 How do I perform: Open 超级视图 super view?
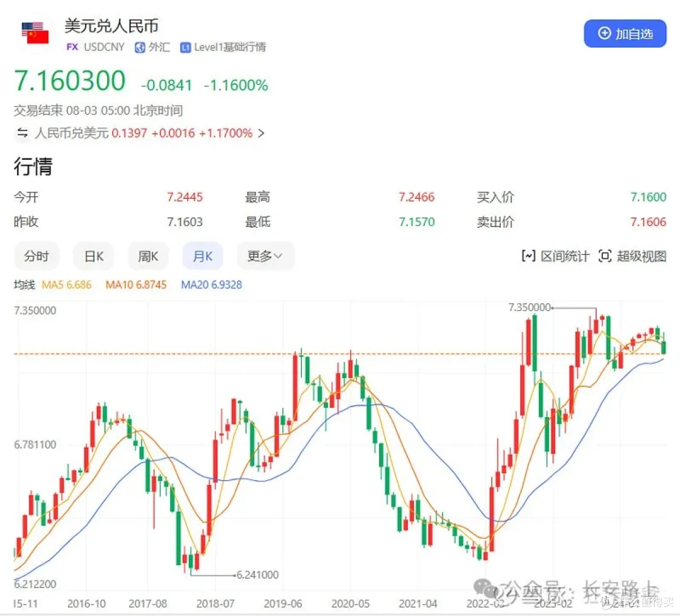(632, 256)
